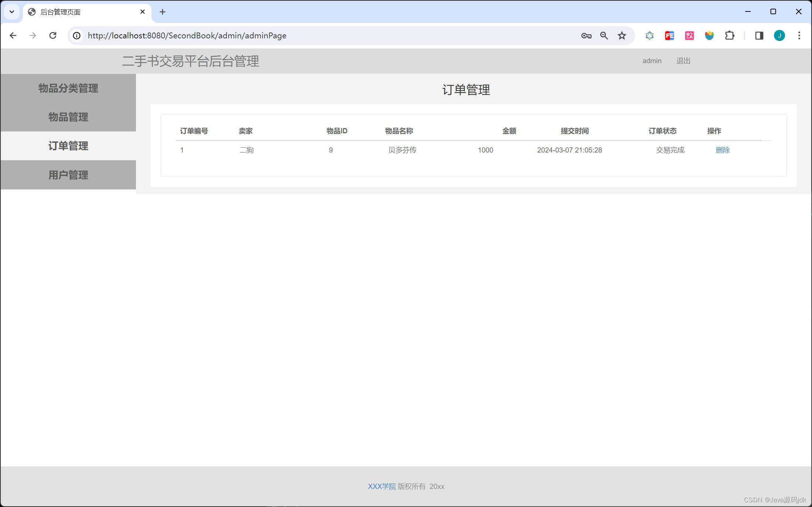
Task: Click the XXX学院 footer link
Action: [x=382, y=486]
